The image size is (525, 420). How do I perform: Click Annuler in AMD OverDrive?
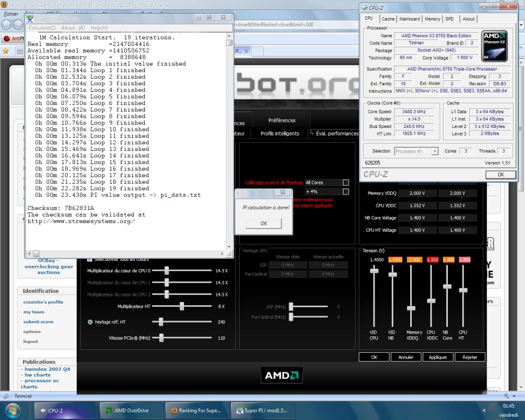(x=406, y=357)
